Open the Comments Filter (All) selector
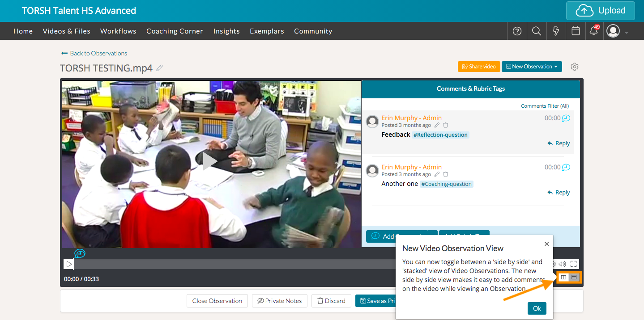Screen dimensions: 644x320 click(545, 106)
